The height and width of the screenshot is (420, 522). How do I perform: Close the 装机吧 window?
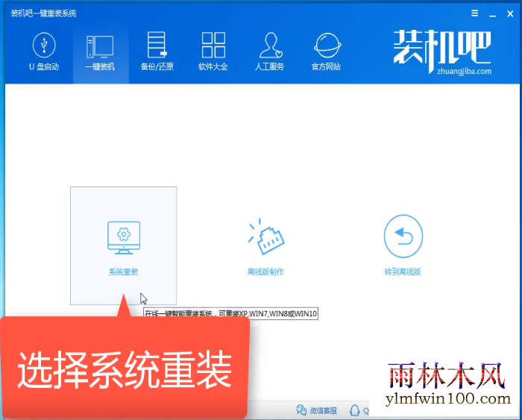click(510, 13)
